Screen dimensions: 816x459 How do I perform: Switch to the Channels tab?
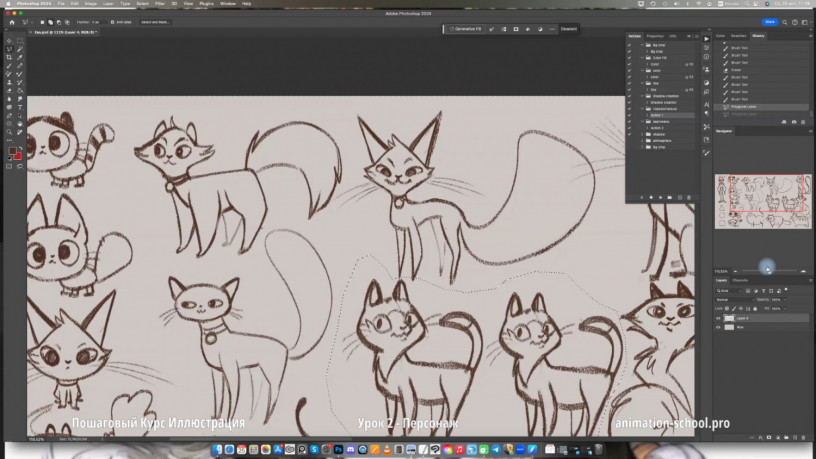pyautogui.click(x=741, y=280)
